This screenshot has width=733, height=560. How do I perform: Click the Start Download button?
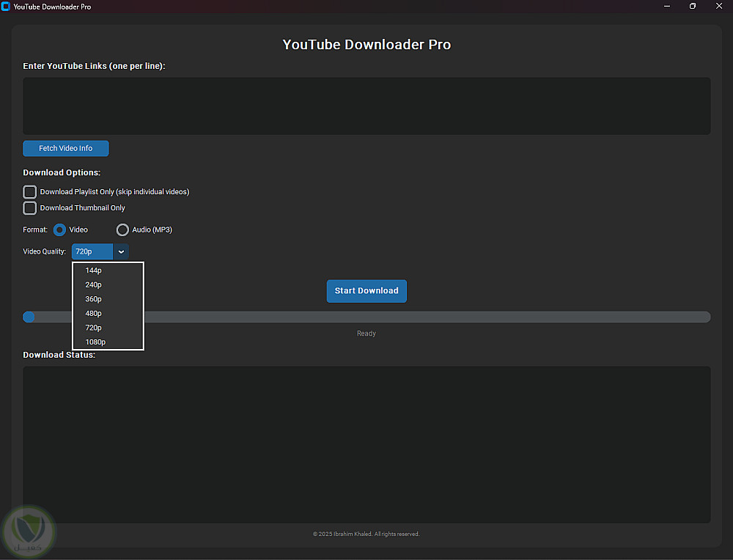[366, 291]
